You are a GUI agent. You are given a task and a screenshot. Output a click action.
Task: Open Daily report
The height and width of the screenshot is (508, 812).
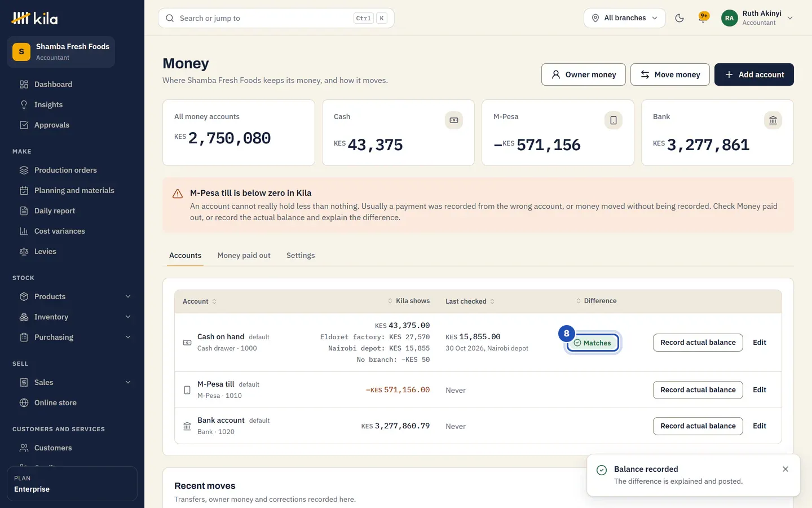tap(72, 211)
